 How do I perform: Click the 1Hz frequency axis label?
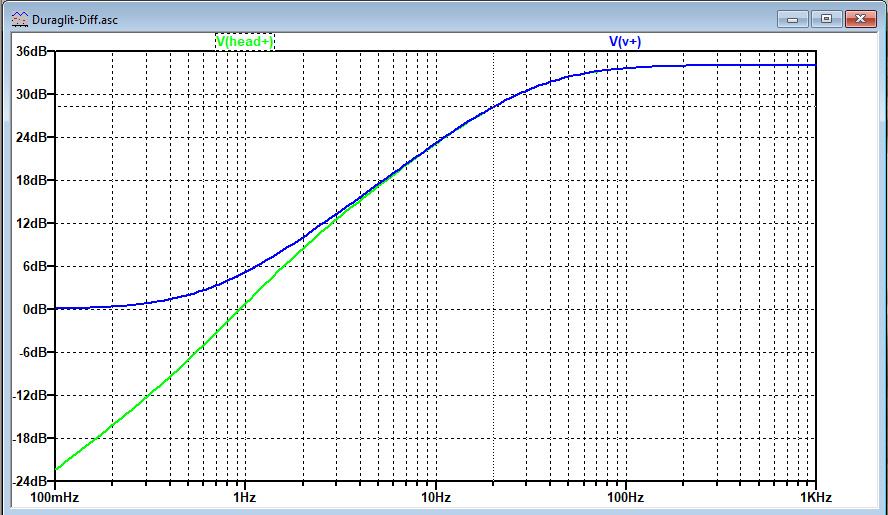[x=245, y=497]
